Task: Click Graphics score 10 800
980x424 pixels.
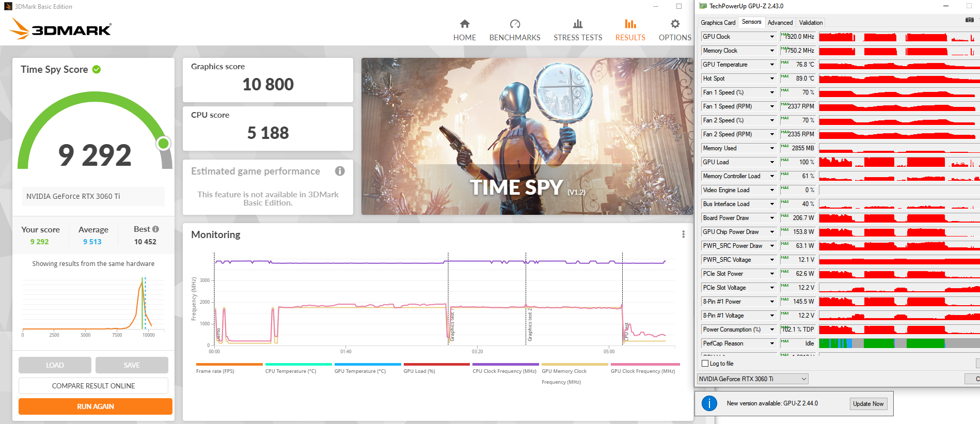Action: pos(268,84)
